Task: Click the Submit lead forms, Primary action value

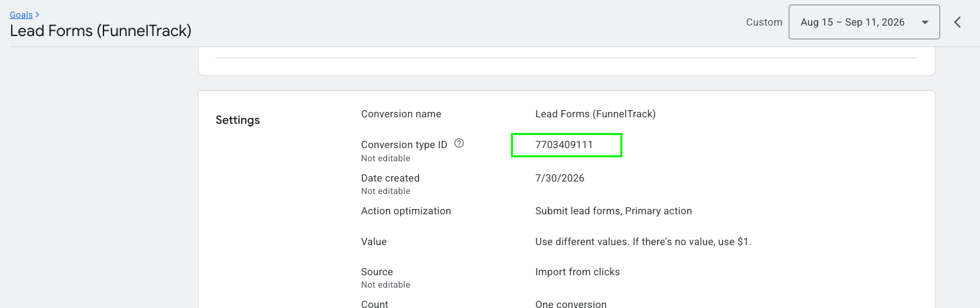Action: (x=613, y=211)
